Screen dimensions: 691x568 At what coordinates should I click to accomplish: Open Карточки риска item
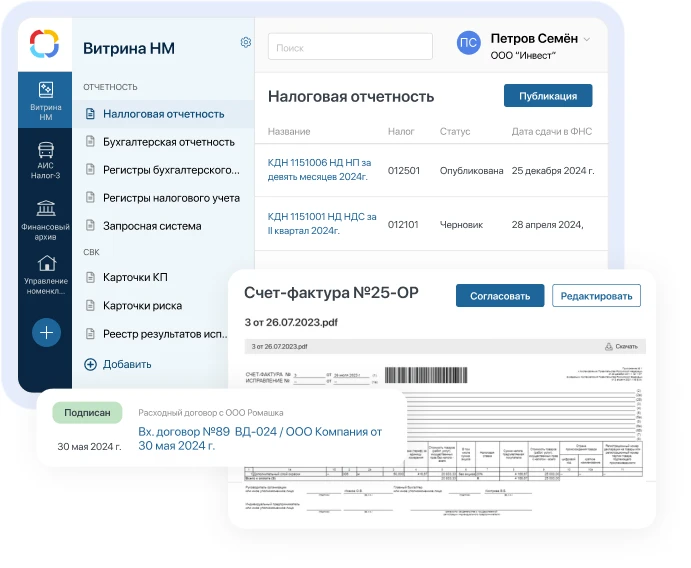pos(142,305)
